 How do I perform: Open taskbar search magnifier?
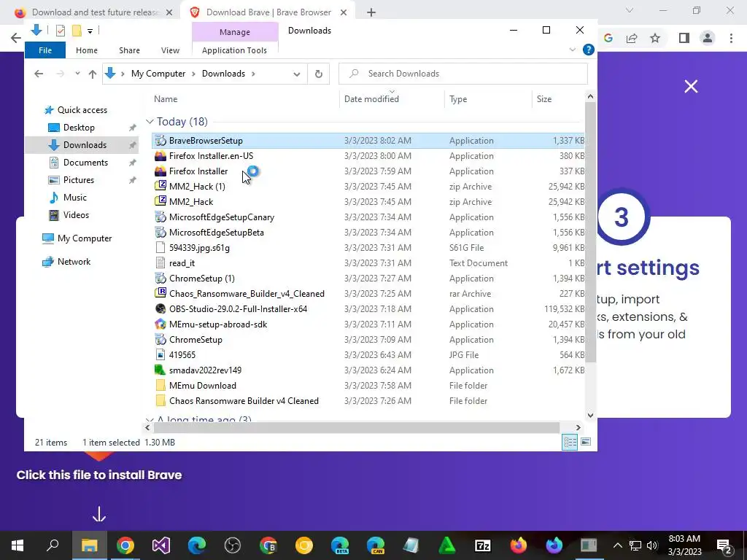[x=53, y=545]
